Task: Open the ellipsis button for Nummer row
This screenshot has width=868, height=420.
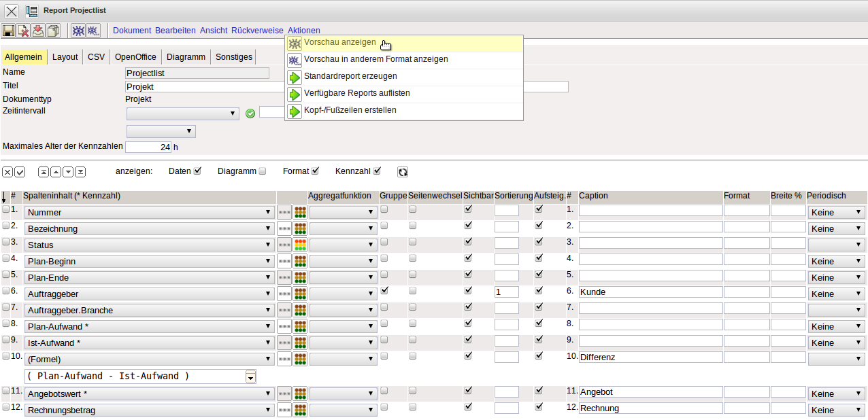Action: pos(284,212)
